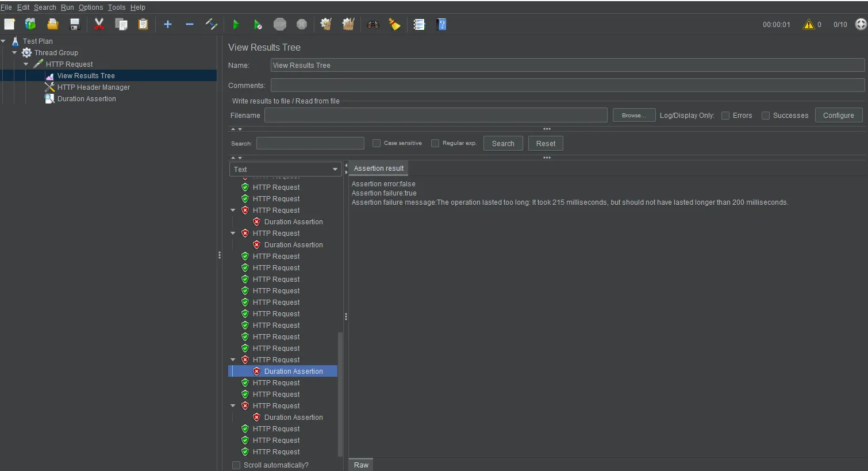Click the Cut scissors icon in toolbar
Image resolution: width=868 pixels, height=471 pixels.
coord(99,24)
